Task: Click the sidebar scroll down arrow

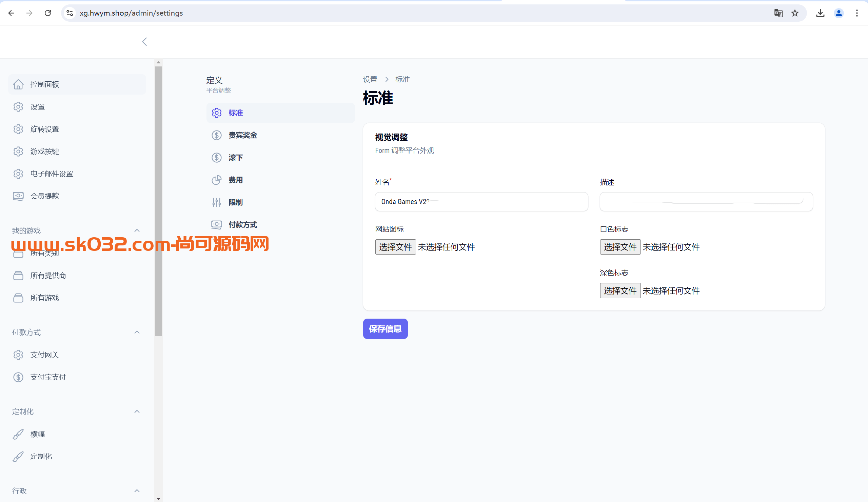Action: tap(158, 499)
